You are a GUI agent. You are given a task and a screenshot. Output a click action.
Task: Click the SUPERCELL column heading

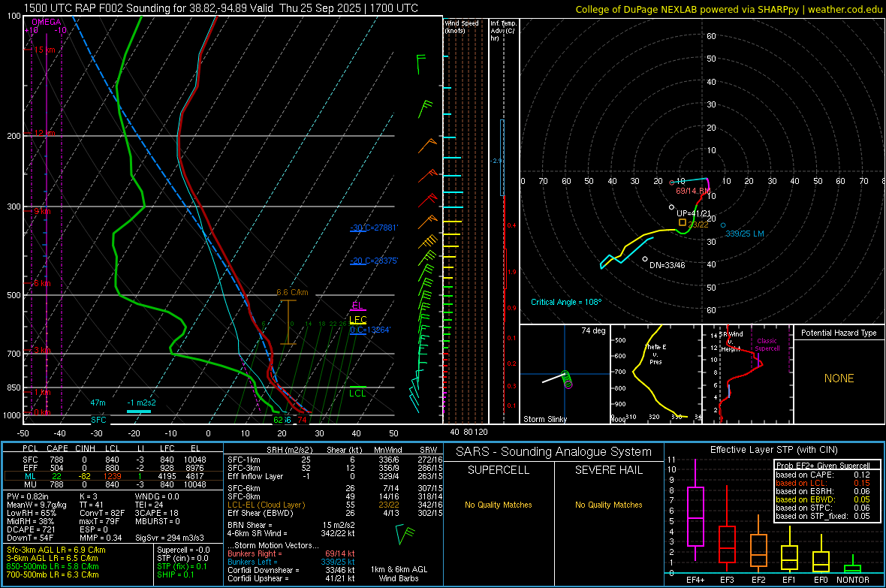[x=499, y=470]
